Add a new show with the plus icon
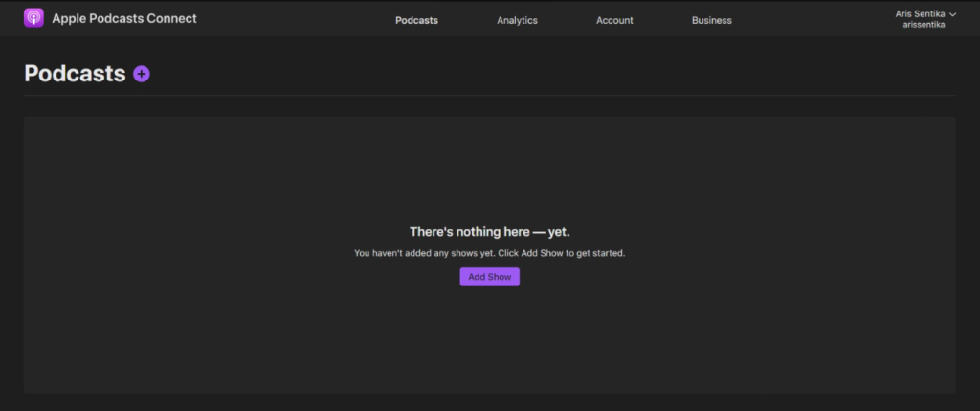980x411 pixels. (x=142, y=74)
